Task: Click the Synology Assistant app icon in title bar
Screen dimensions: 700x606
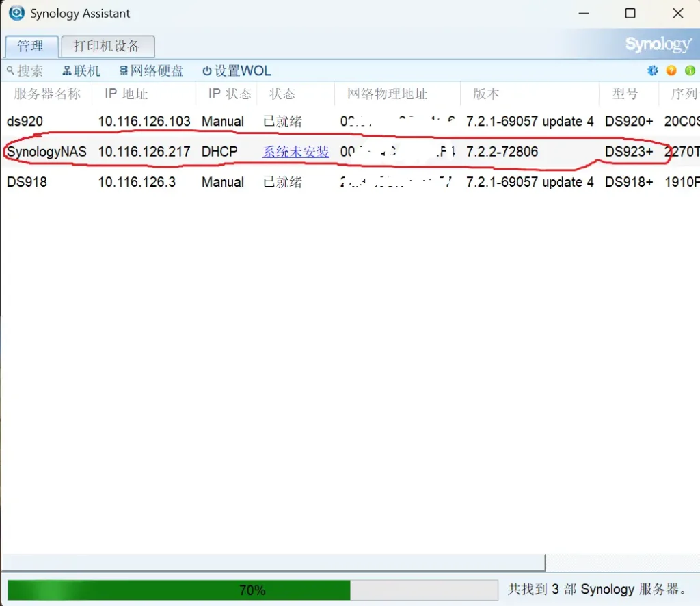Action: point(16,13)
